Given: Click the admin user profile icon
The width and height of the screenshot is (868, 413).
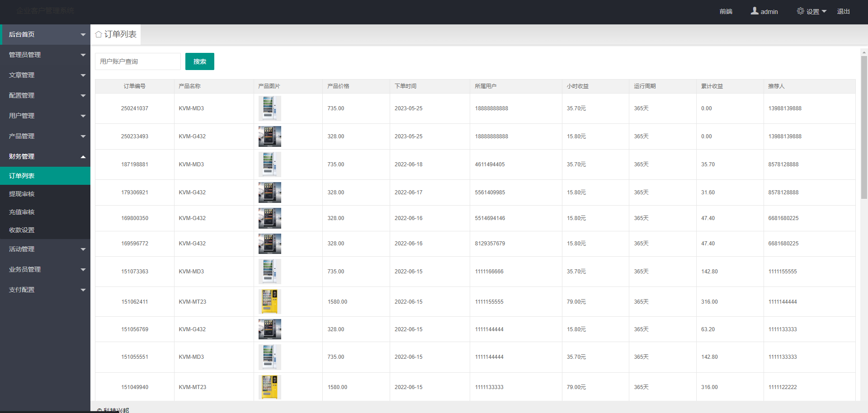Looking at the screenshot, I should tap(755, 11).
